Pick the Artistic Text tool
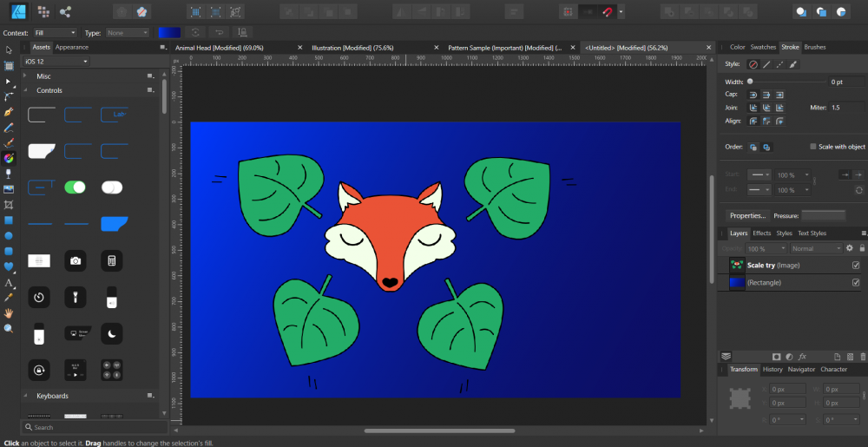 pyautogui.click(x=9, y=282)
